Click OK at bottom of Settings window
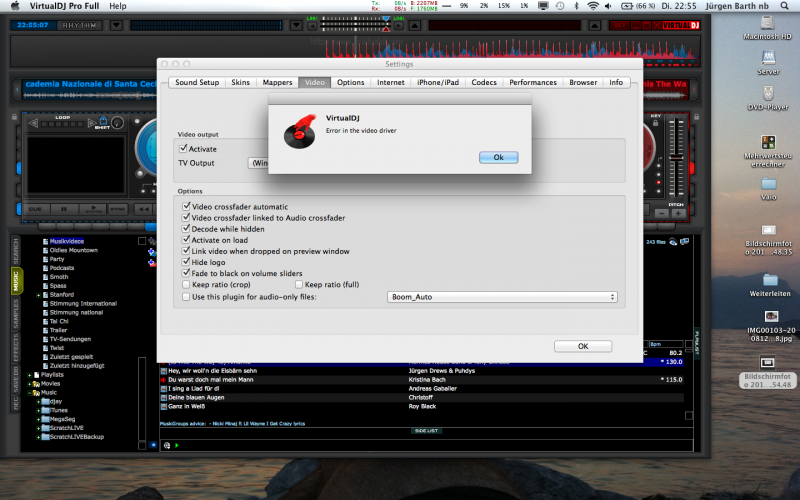Image resolution: width=800 pixels, height=500 pixels. tap(583, 346)
